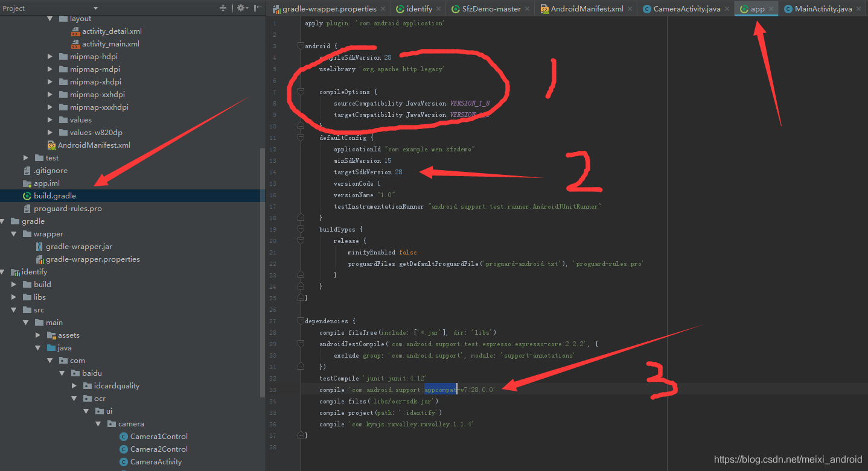Close the app tab
The width and height of the screenshot is (868, 471).
tap(771, 9)
